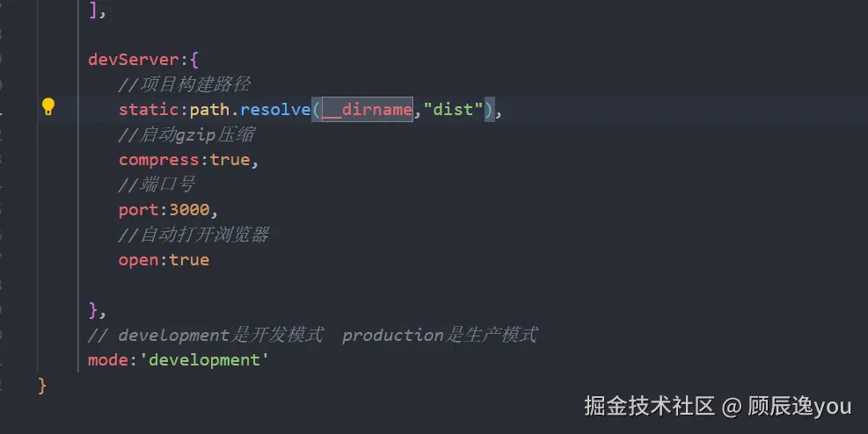Click the development/production mode comment
The width and height of the screenshot is (868, 434).
(x=313, y=335)
